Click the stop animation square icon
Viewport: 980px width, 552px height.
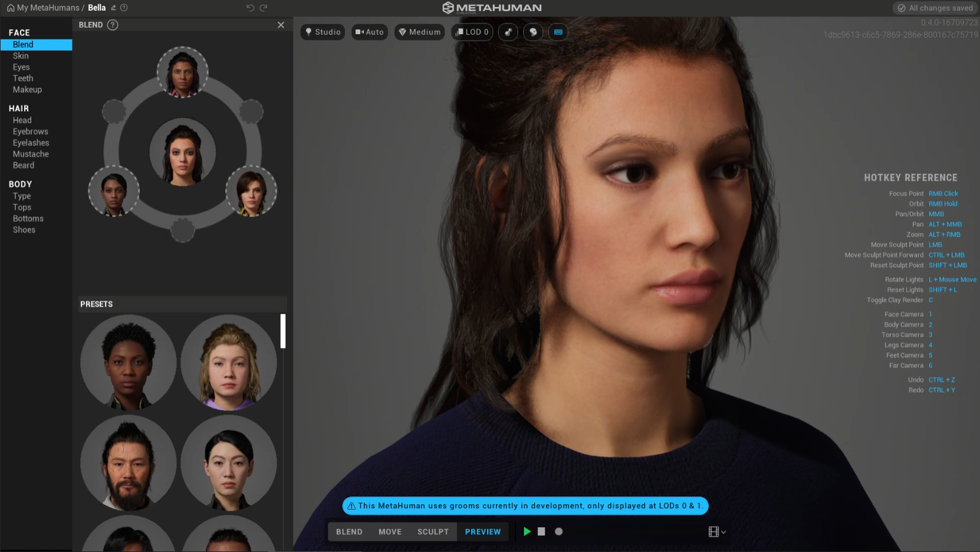click(541, 531)
